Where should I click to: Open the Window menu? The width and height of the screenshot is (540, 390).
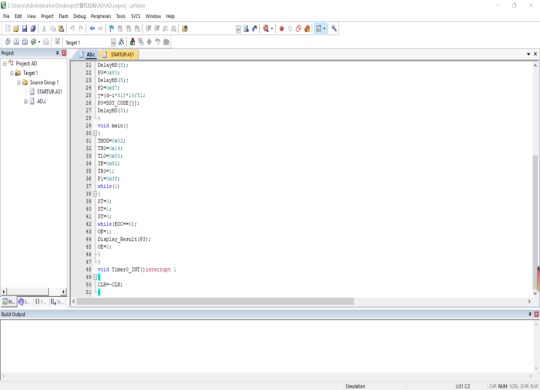(153, 16)
